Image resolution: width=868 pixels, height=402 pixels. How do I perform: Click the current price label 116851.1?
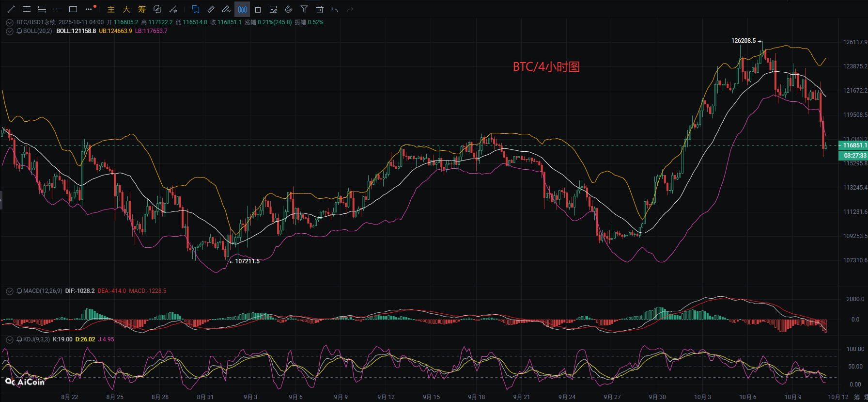pos(853,145)
